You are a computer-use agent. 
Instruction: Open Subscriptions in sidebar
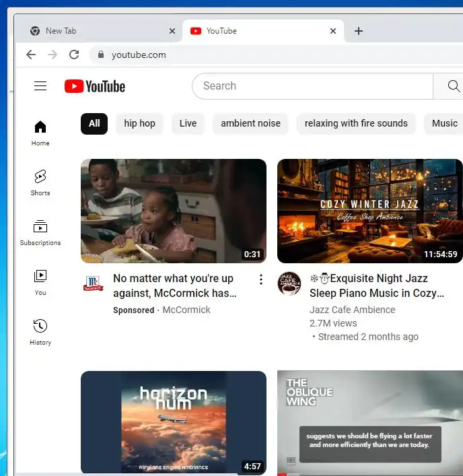tap(40, 233)
